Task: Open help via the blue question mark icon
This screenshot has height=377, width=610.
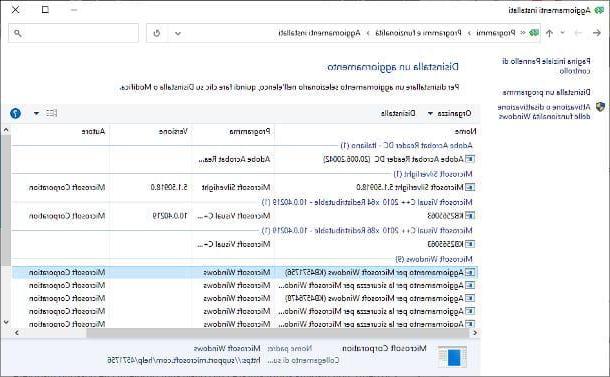Action: click(x=16, y=113)
